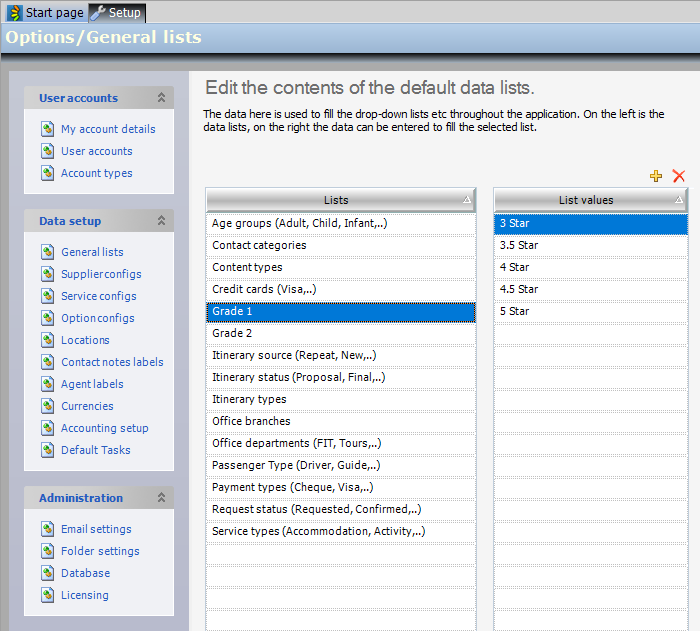Click the icon next to Supplier configs
This screenshot has height=631, width=700.
tap(47, 274)
